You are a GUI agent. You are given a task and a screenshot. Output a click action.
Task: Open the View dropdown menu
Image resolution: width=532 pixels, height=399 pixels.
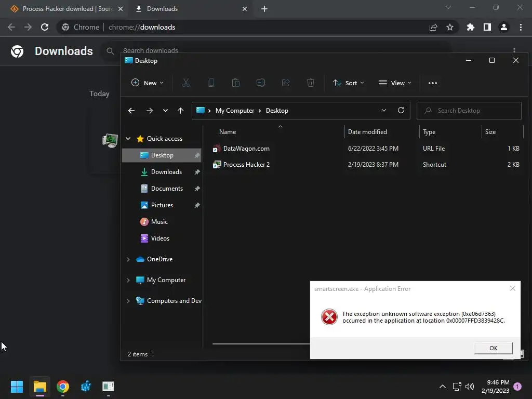pos(395,83)
